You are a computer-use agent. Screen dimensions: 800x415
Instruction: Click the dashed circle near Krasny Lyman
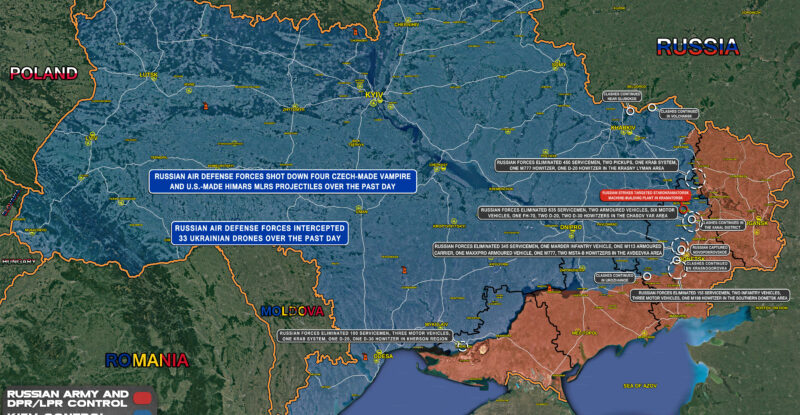tap(696, 178)
